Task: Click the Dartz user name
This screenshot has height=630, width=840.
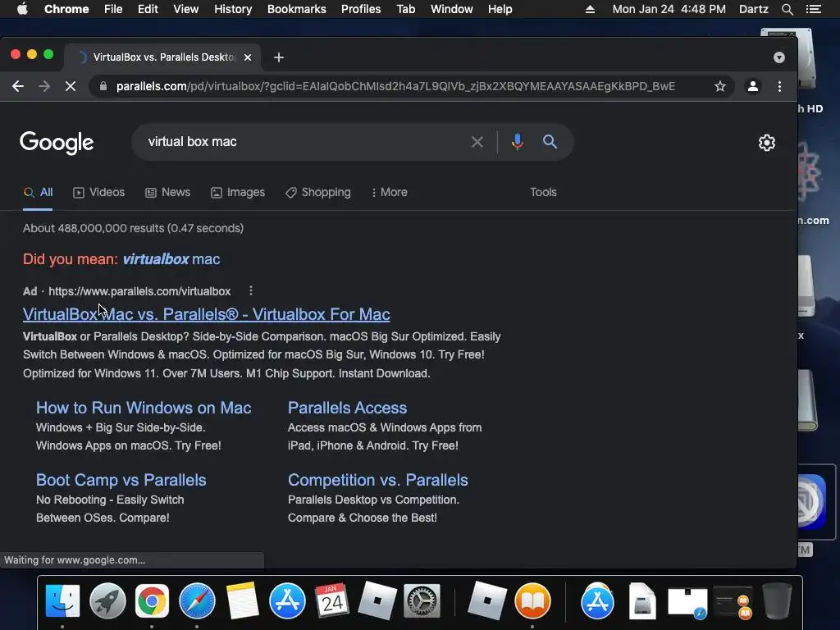Action: point(753,9)
